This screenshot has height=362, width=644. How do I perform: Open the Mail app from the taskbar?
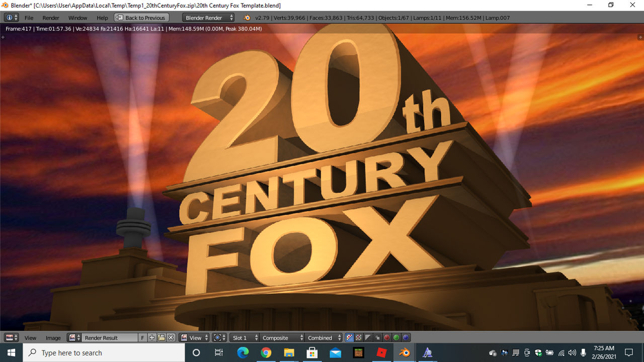pyautogui.click(x=336, y=352)
